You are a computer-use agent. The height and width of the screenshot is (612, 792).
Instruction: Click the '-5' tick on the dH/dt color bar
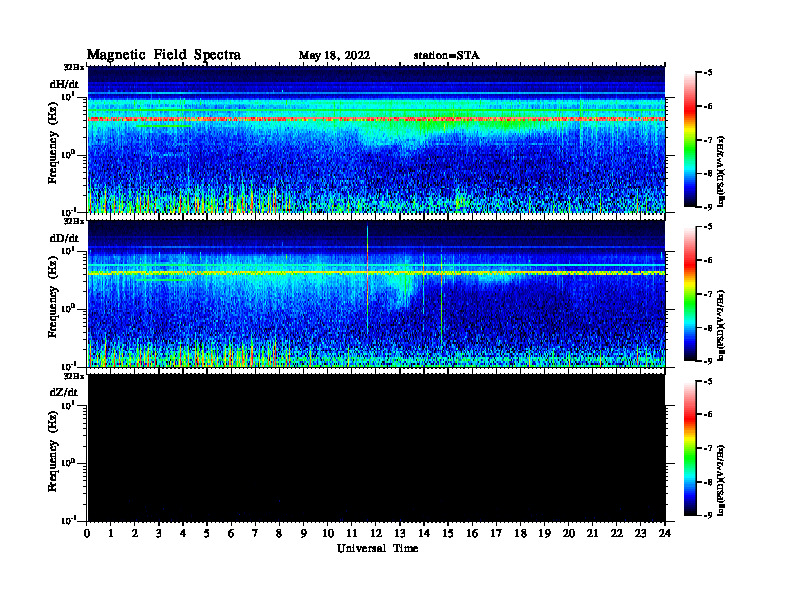coord(708,73)
